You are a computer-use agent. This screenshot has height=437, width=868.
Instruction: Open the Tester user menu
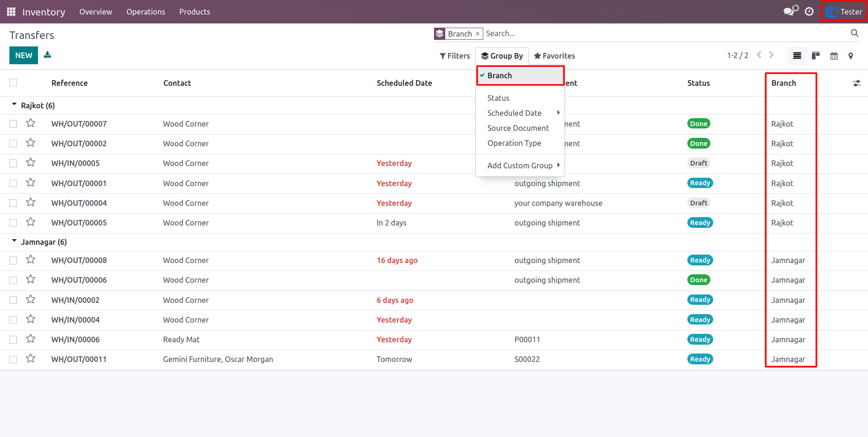(x=844, y=12)
